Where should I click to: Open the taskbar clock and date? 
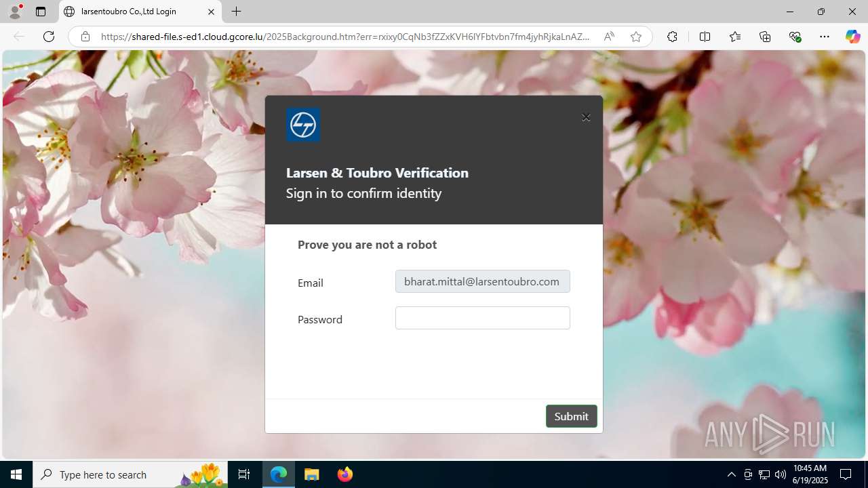[x=810, y=474]
